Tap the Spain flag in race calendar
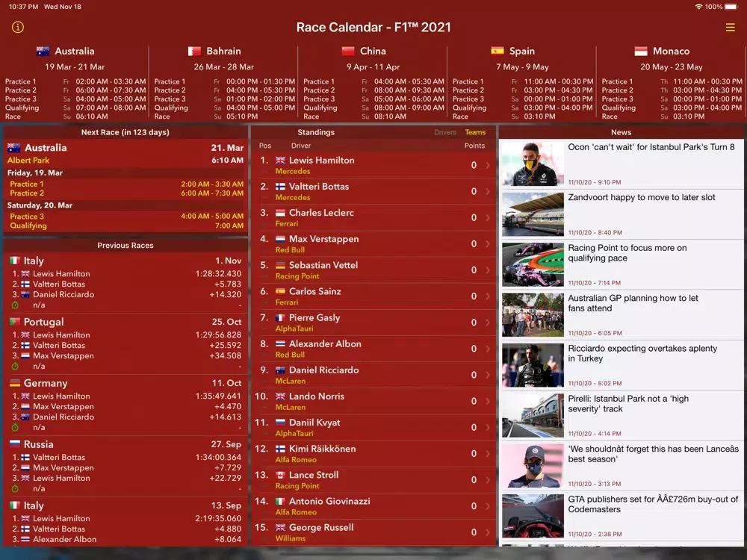Viewport: 747px width, 560px height. pyautogui.click(x=498, y=51)
